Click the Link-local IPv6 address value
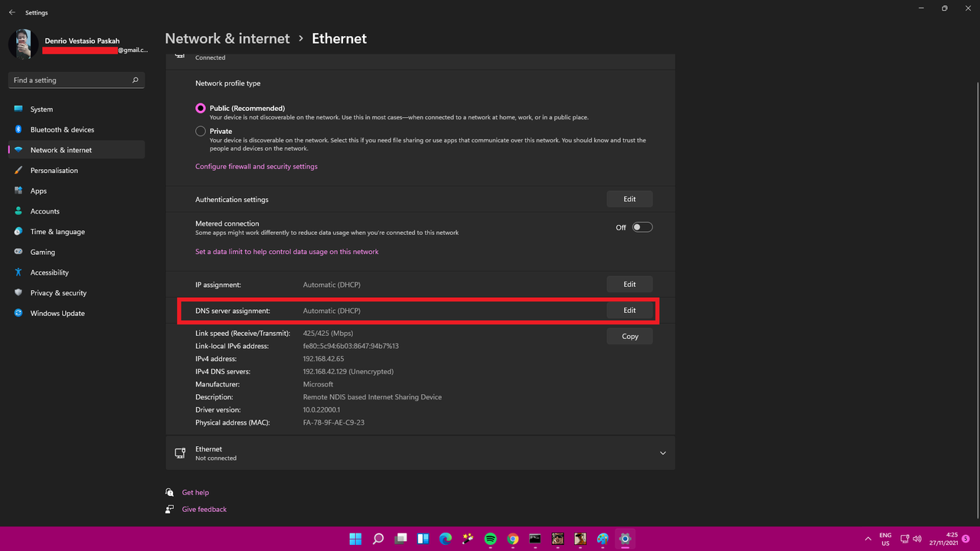 pos(351,346)
